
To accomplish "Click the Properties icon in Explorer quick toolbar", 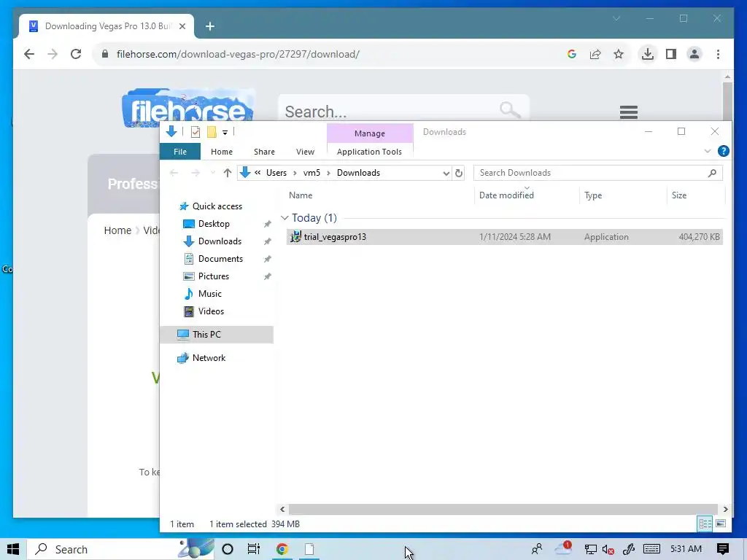I will (196, 132).
